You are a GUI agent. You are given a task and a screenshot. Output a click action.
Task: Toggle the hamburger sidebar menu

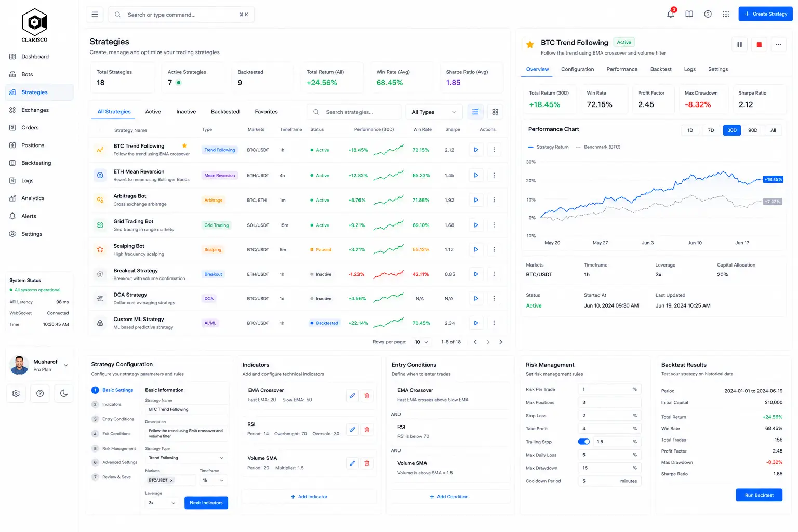tap(95, 15)
